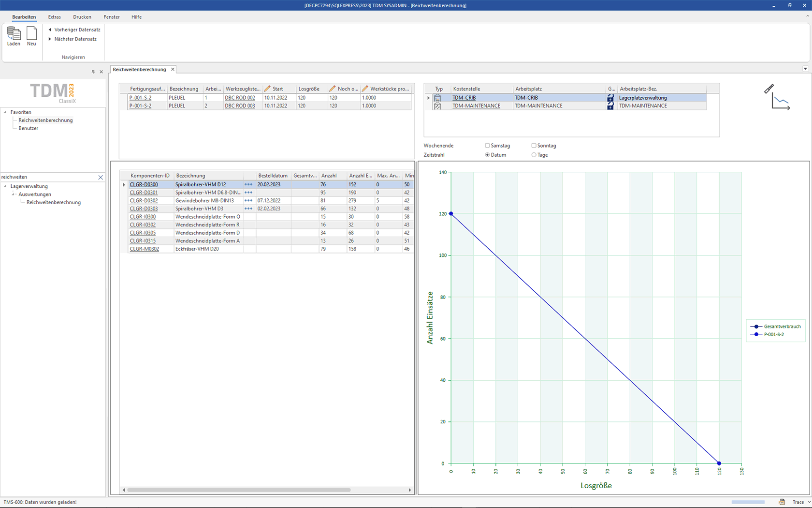Screen dimensions: 812x508
Task: Open component link CLGR-M0302
Action: (x=144, y=249)
